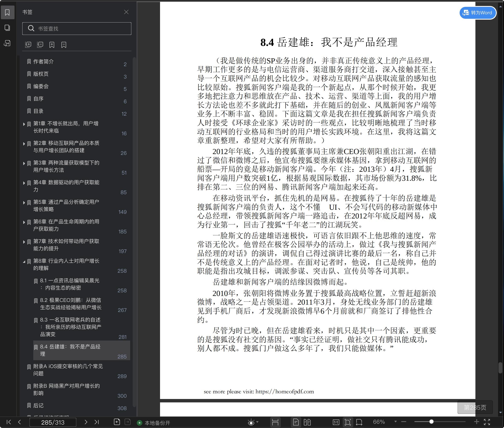Select two-page view icon

(x=307, y=422)
